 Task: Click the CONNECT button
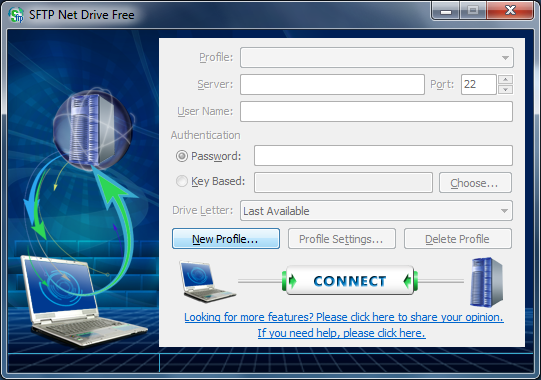click(x=350, y=280)
